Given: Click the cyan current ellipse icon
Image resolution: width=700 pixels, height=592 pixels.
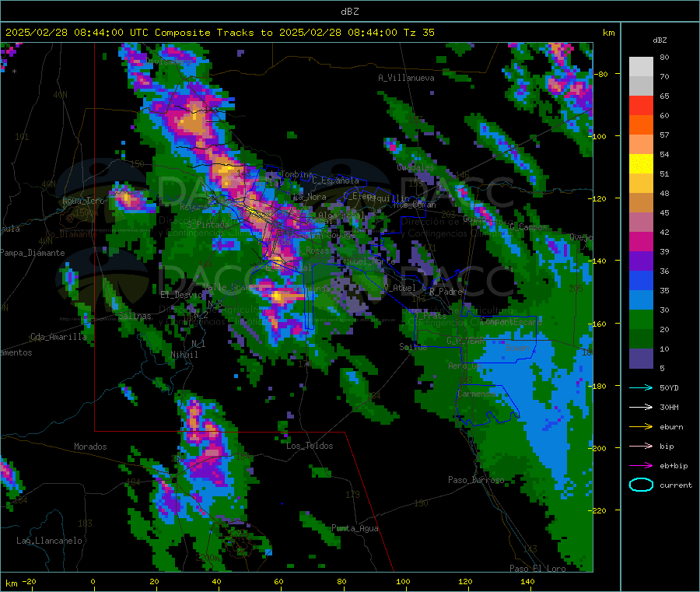Looking at the screenshot, I should [x=641, y=485].
